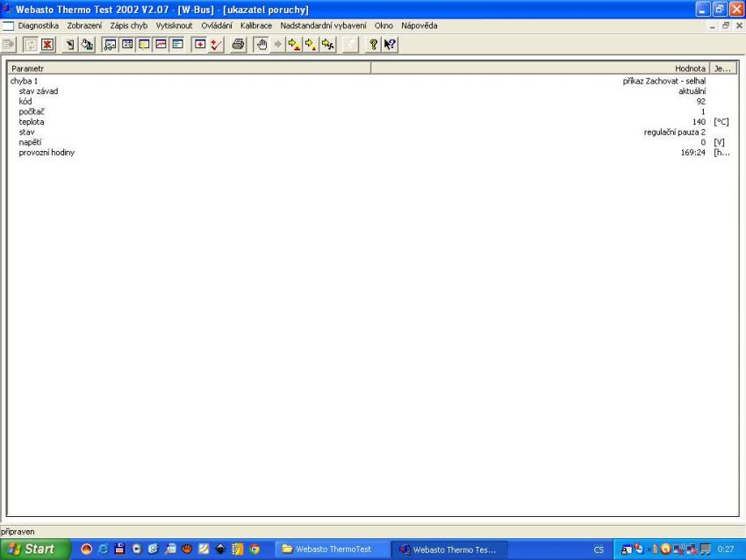Viewport: 746px width, 560px height.
Task: Launch Internet Explorer from quick launch
Action: pos(104,549)
